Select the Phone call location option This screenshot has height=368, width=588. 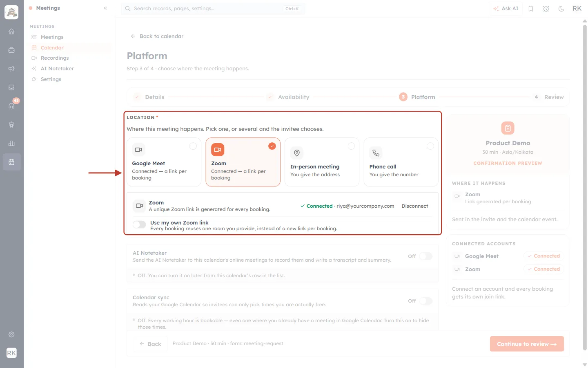(401, 162)
